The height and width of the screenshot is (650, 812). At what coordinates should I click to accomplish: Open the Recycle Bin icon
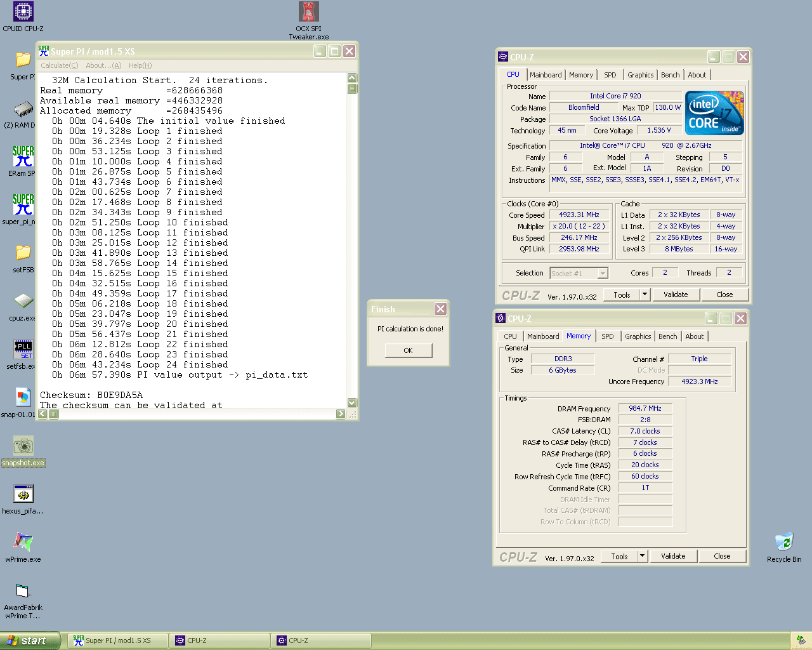(x=784, y=541)
